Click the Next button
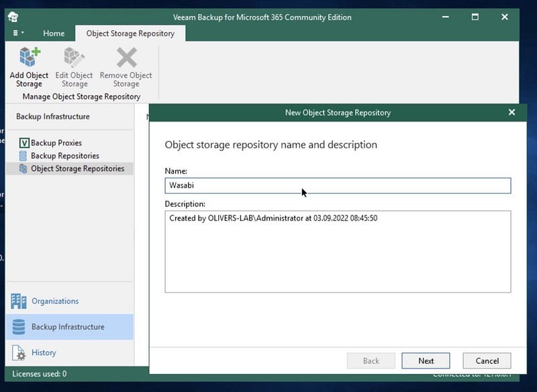 click(426, 361)
